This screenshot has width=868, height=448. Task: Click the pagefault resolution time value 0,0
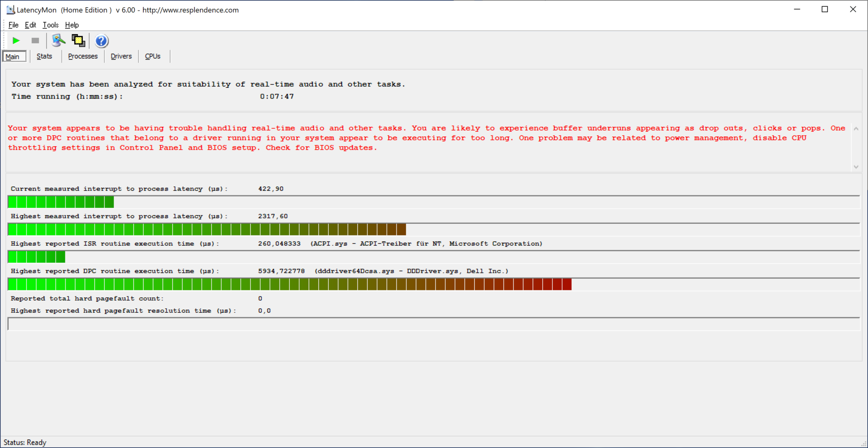point(264,311)
